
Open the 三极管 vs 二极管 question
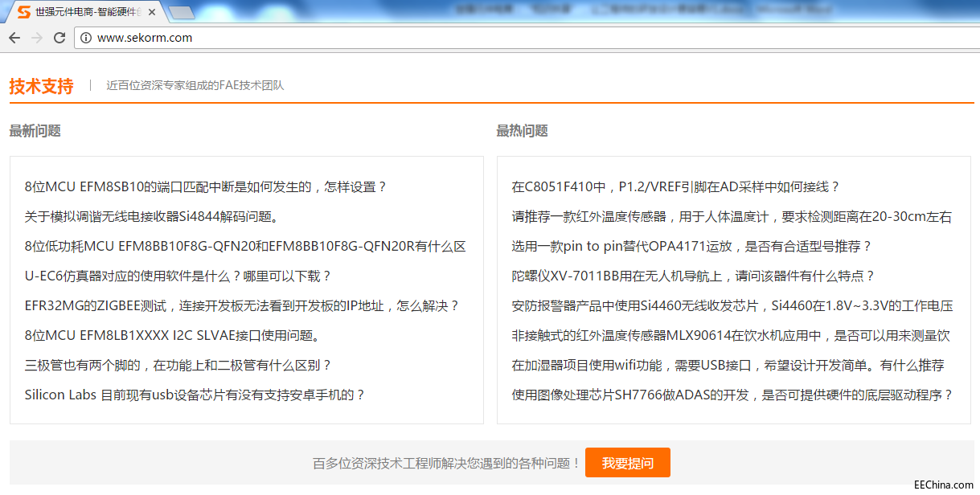(x=178, y=366)
